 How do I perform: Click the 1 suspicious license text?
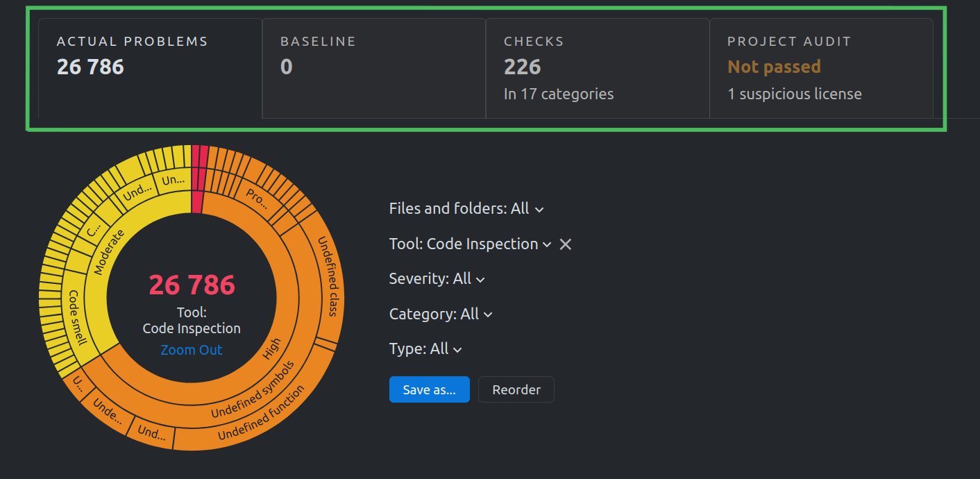794,94
